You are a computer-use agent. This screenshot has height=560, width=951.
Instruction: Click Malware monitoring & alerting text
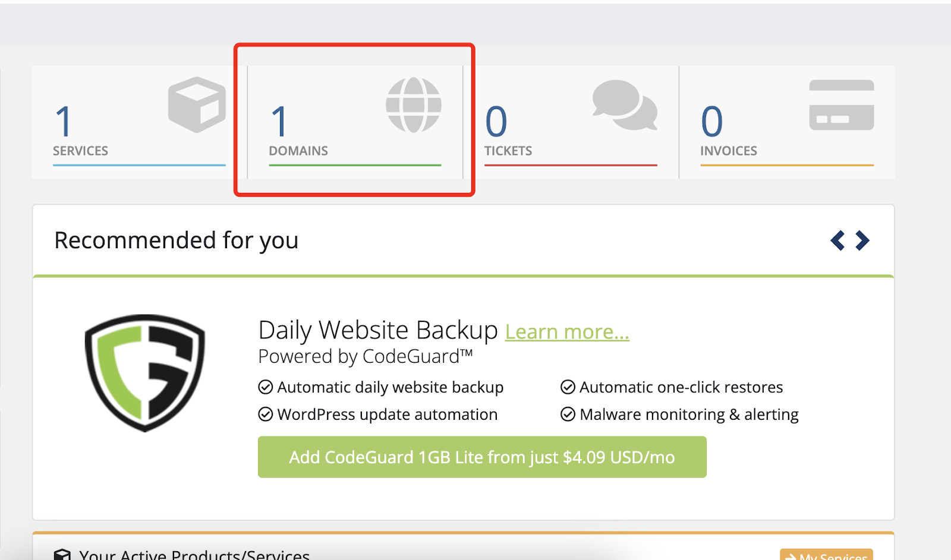[x=689, y=415]
